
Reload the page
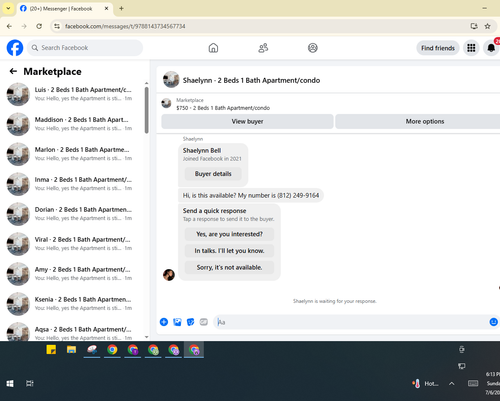[x=39, y=26]
